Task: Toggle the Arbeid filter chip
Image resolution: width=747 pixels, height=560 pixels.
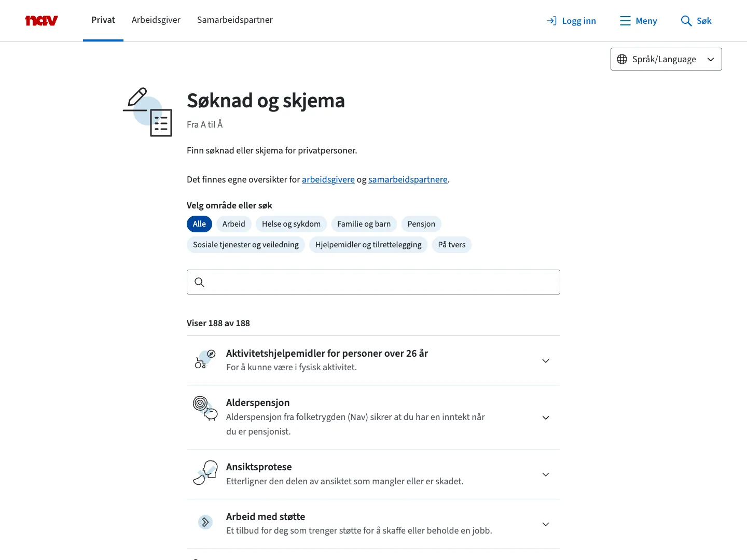Action: click(x=233, y=224)
